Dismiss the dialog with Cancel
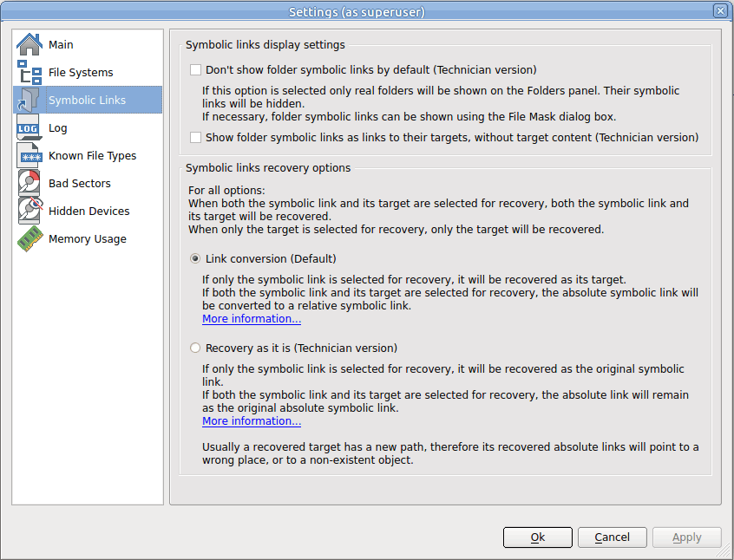This screenshot has width=734, height=560. [x=612, y=537]
